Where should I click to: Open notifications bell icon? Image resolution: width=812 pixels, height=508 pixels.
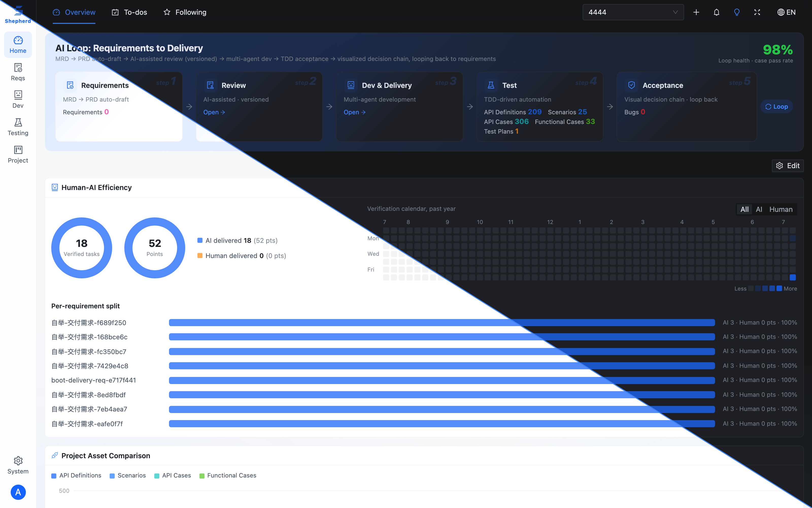[x=716, y=12]
